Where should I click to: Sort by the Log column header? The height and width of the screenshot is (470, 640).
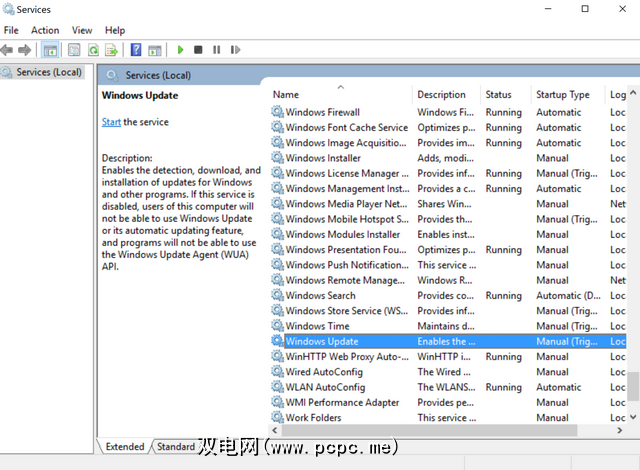[616, 95]
